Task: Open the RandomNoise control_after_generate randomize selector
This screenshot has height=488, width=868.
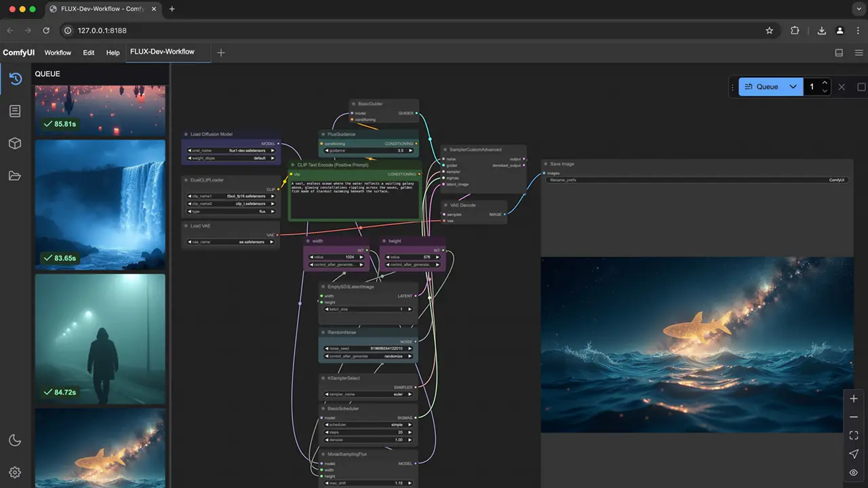Action: tap(369, 357)
